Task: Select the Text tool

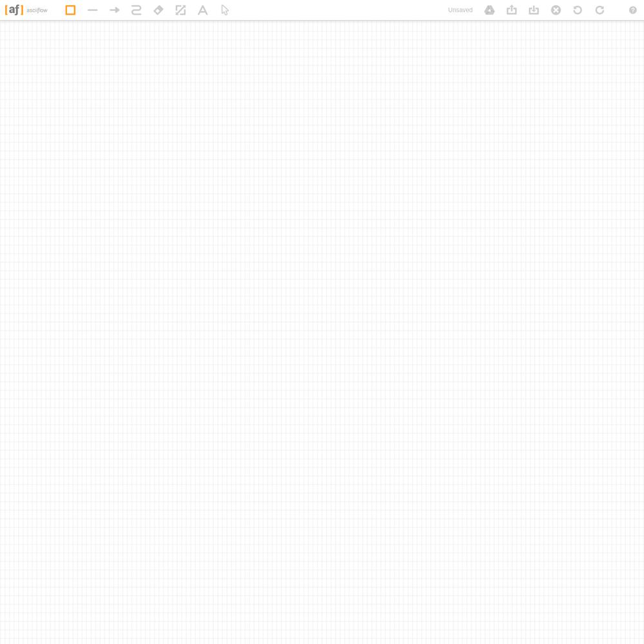Action: tap(203, 10)
